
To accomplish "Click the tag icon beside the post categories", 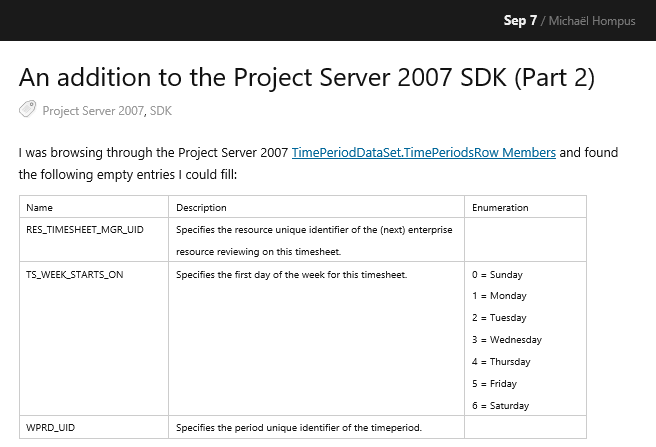I will [x=27, y=110].
